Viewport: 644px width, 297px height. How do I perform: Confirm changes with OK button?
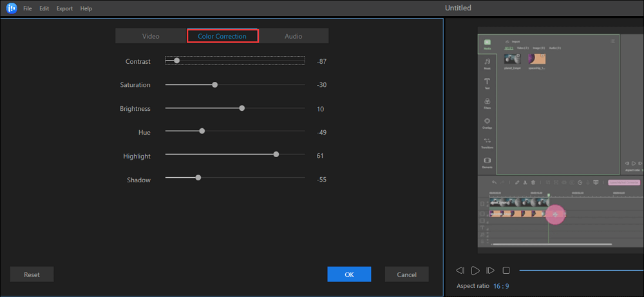[349, 274]
